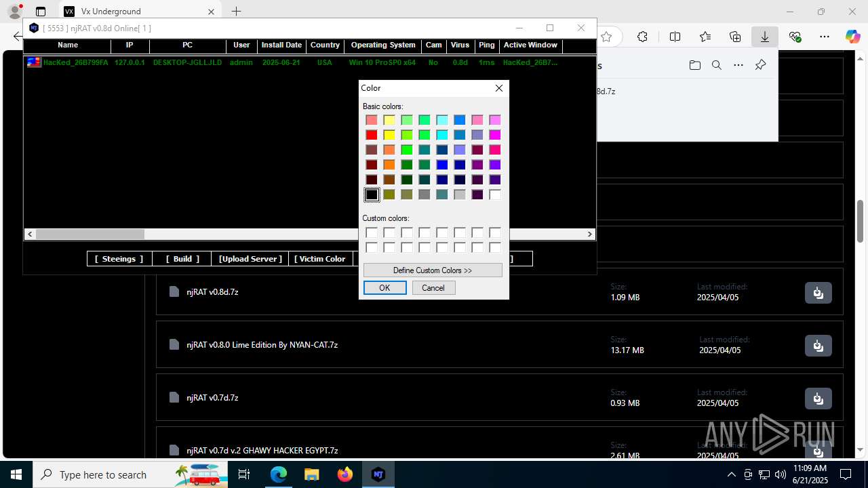Click the web page vertical scrollbar thumb
Screen dimensions: 868x488
coord(861,222)
